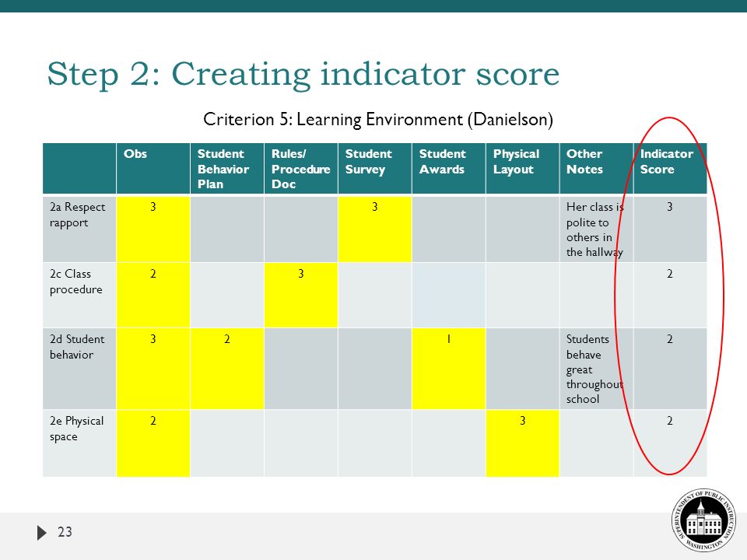Click the Obs score cell for 2e Physical space
The height and width of the screenshot is (560, 747).
(x=153, y=443)
